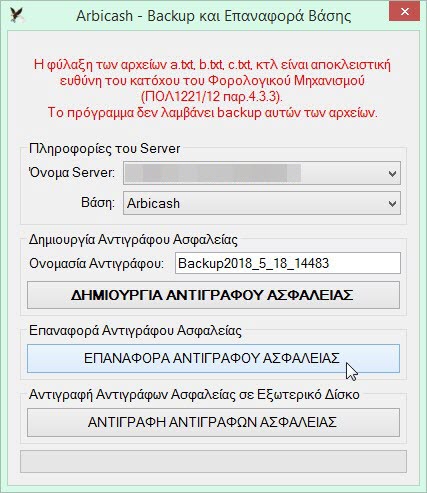Click the window title 'Arbicash - Backup και Επαναφορά Βάσης'
427x493 pixels.
[x=214, y=16]
